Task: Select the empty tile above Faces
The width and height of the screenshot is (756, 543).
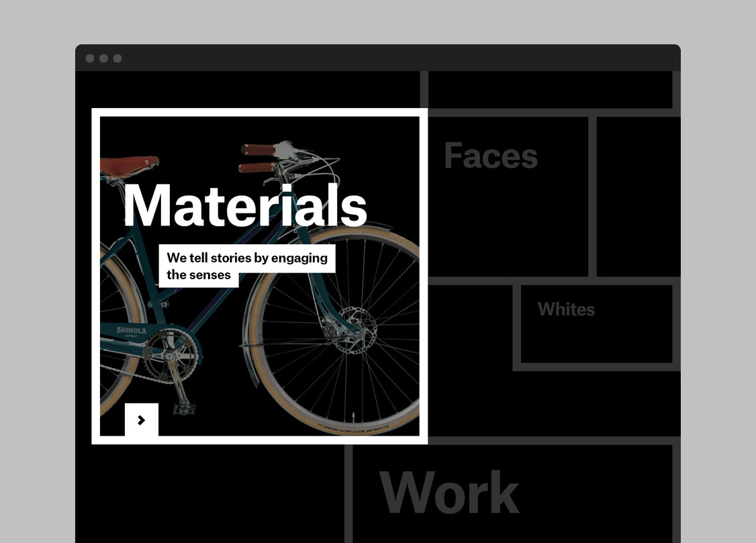Action: (549, 89)
